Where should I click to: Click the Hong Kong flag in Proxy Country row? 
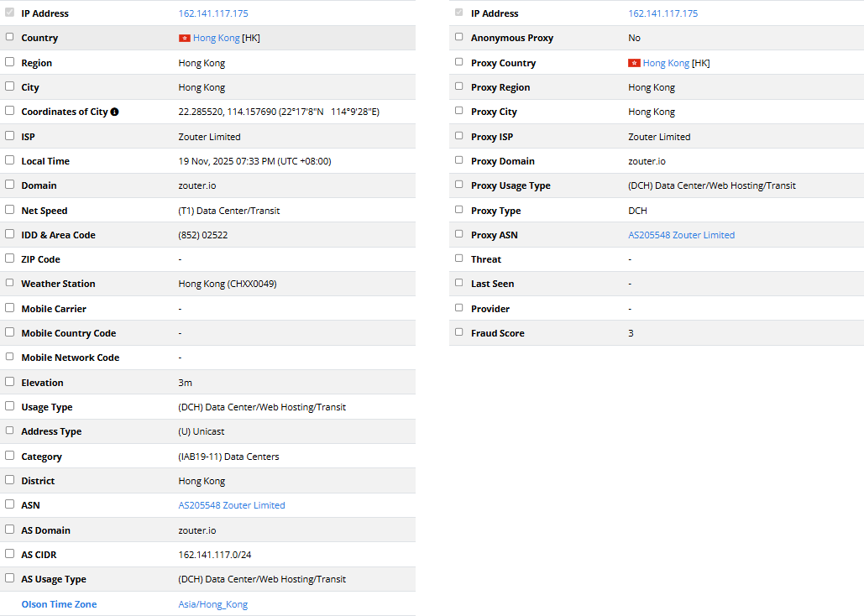635,63
